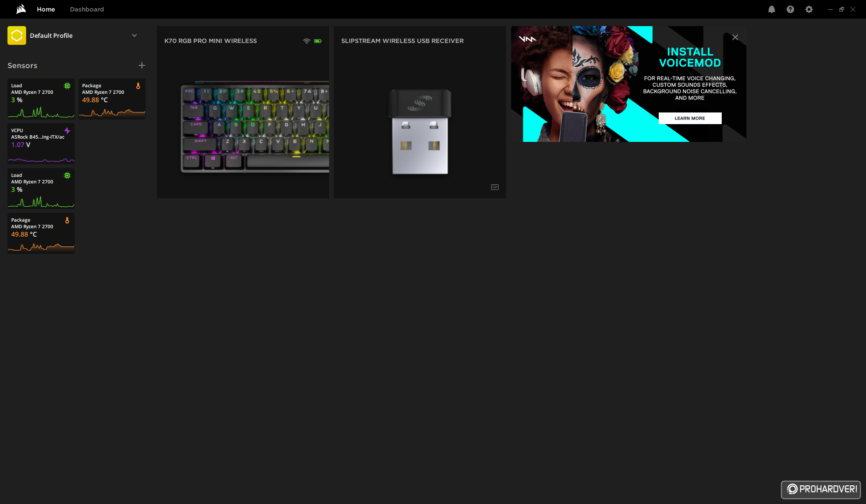Open the VCPU voltage sensor tile
866x504 pixels.
(41, 144)
